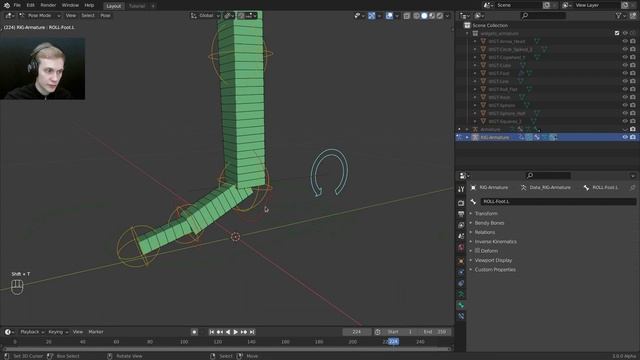Open the timeline Marker menu
This screenshot has width=640, height=360.
(x=96, y=332)
